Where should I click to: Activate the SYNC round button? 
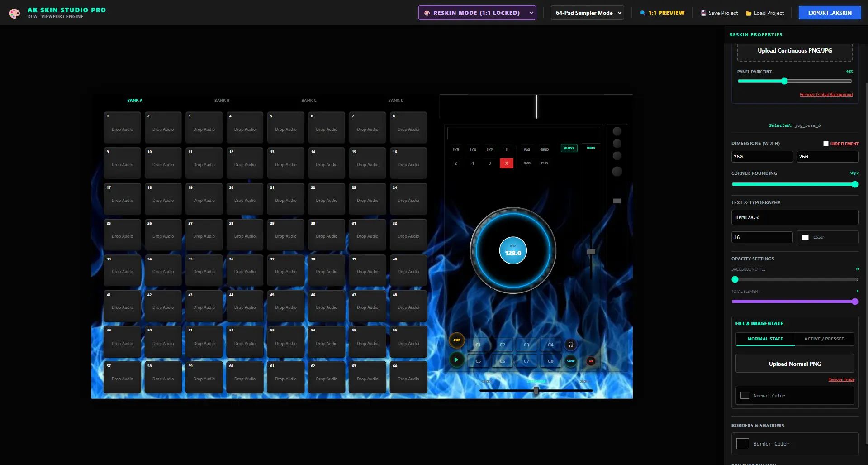571,361
